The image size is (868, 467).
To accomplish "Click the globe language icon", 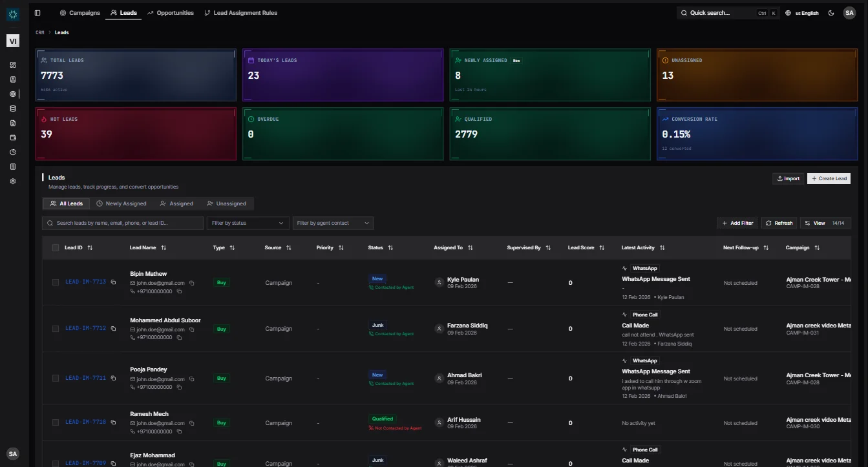I will tap(788, 13).
